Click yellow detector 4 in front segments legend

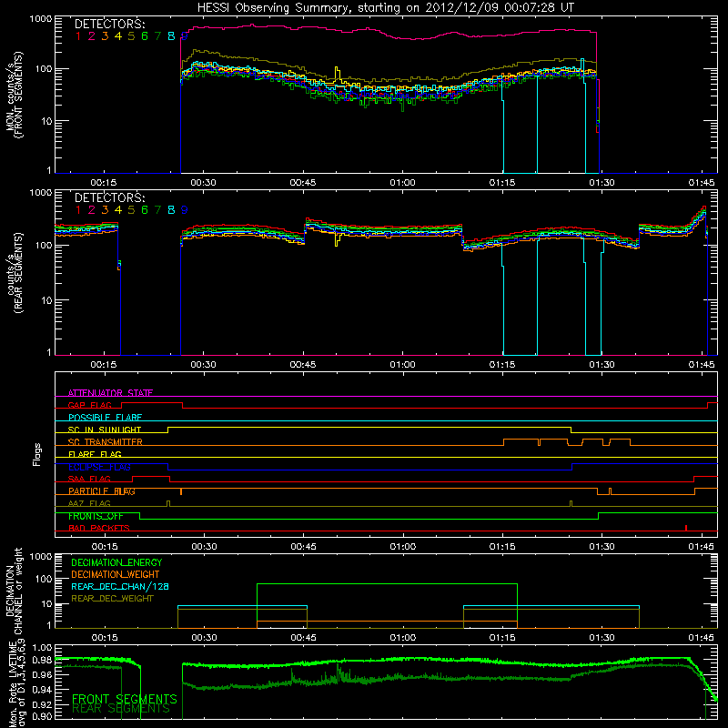(x=118, y=36)
